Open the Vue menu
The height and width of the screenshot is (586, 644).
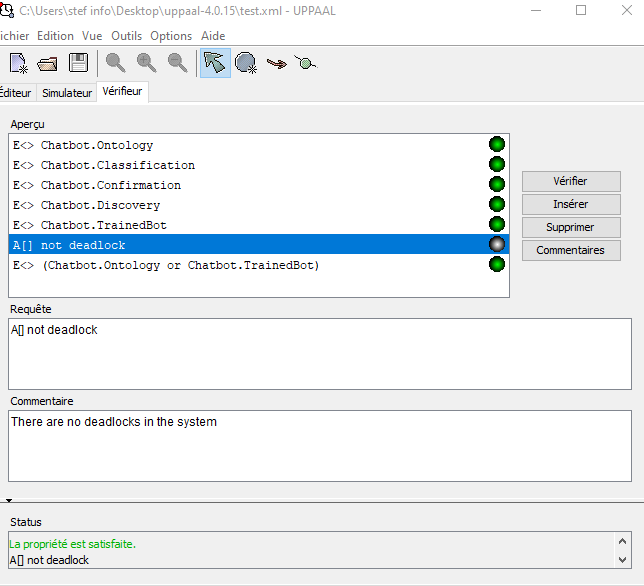[92, 36]
